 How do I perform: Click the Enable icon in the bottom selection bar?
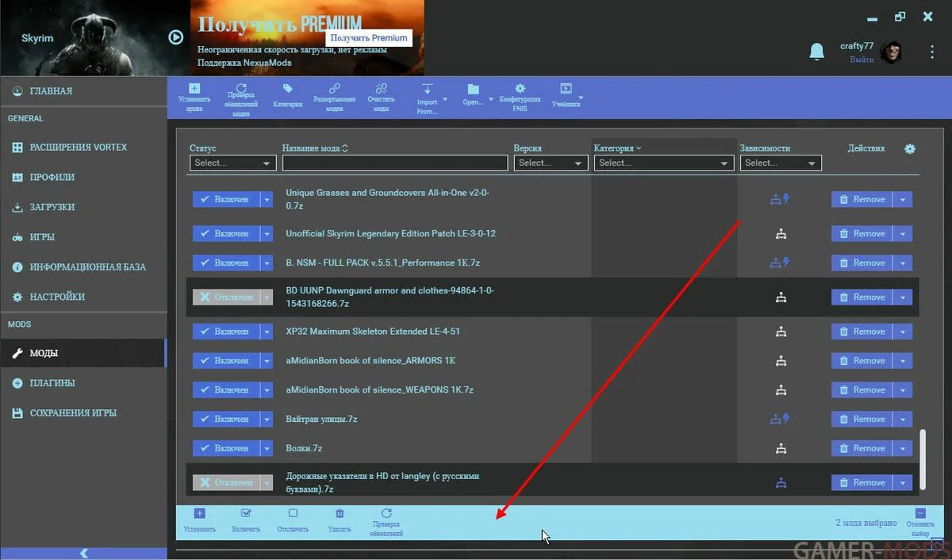(246, 514)
